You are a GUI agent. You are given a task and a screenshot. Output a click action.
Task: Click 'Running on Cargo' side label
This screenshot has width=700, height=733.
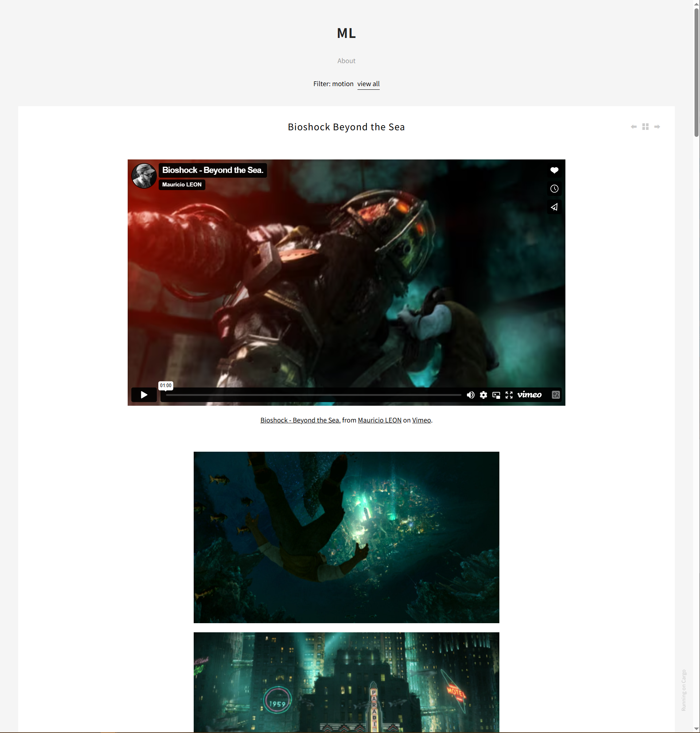point(684,690)
